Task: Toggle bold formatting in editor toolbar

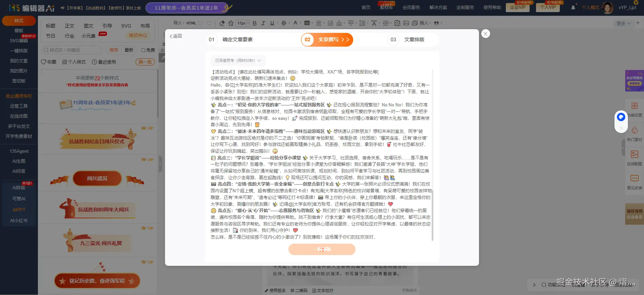Action: coord(255,23)
